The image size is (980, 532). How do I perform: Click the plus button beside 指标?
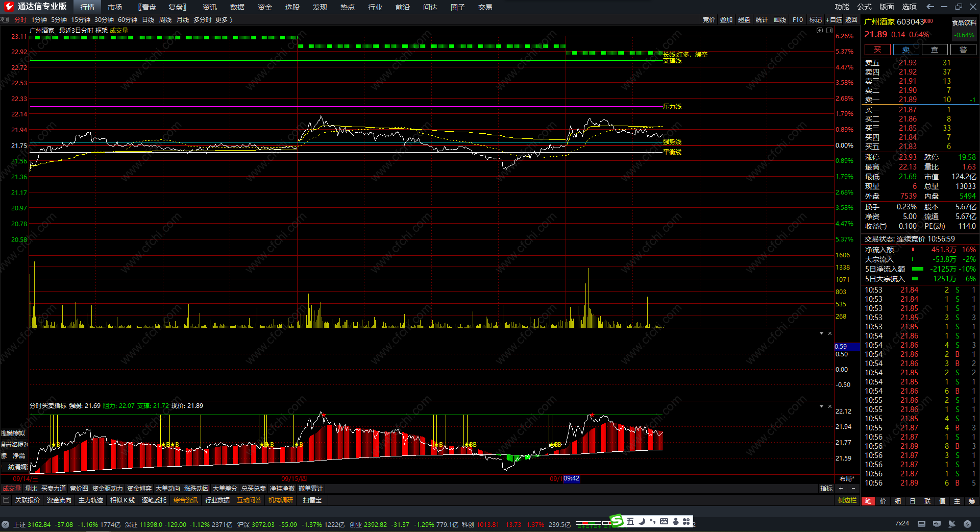tap(841, 489)
